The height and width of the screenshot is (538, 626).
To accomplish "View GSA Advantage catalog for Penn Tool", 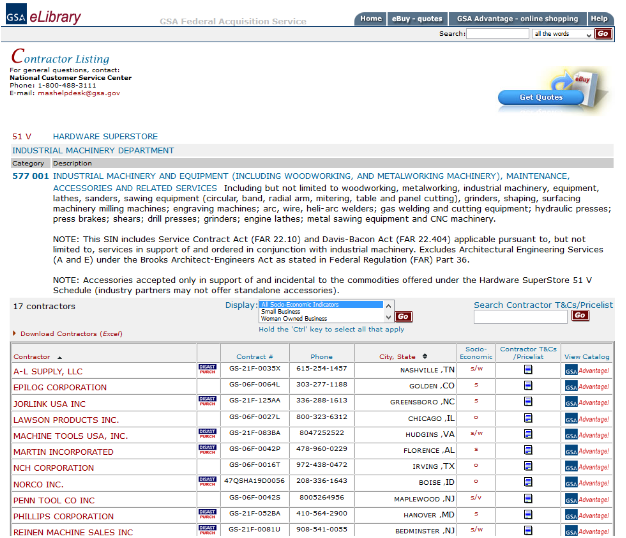I will (587, 500).
